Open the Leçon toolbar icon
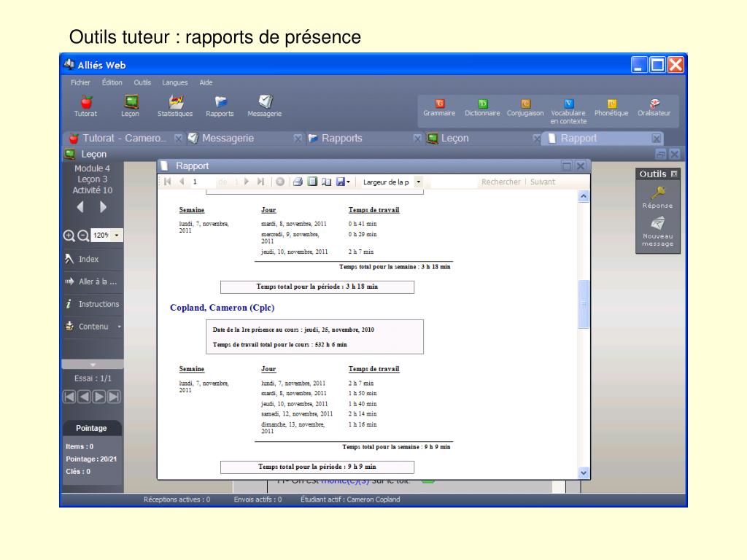Image resolution: width=747 pixels, height=560 pixels. 130,106
